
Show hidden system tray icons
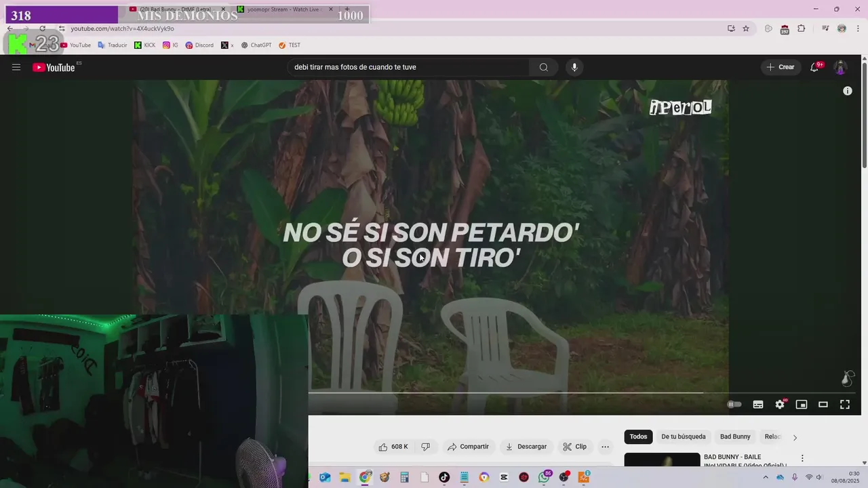tap(766, 477)
